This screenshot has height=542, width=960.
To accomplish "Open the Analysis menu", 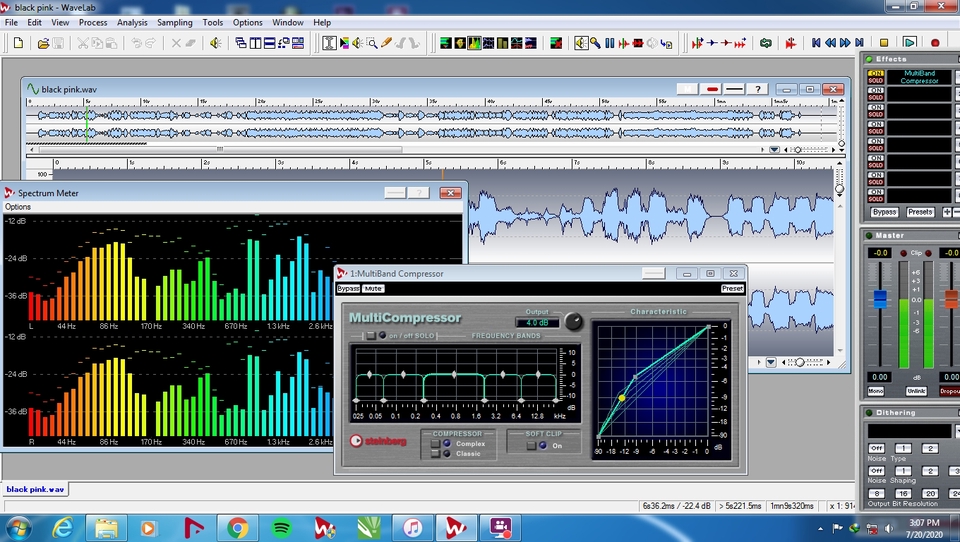I will coord(132,22).
